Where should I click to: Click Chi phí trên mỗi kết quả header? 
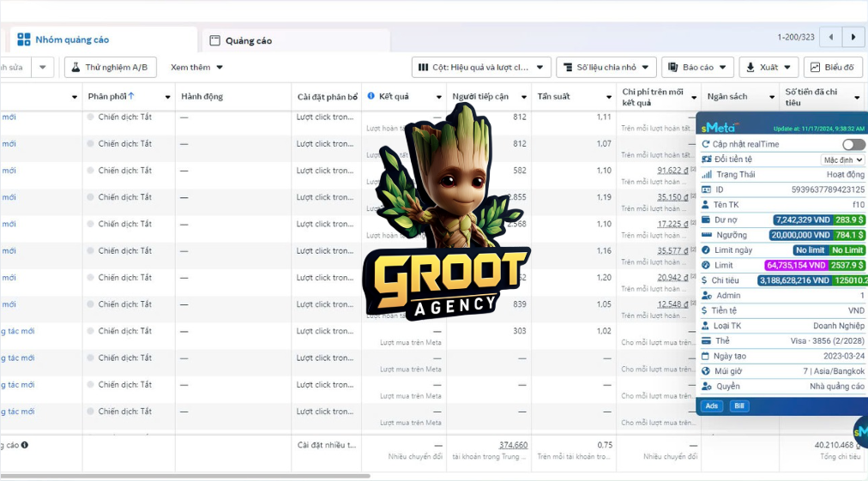point(653,97)
